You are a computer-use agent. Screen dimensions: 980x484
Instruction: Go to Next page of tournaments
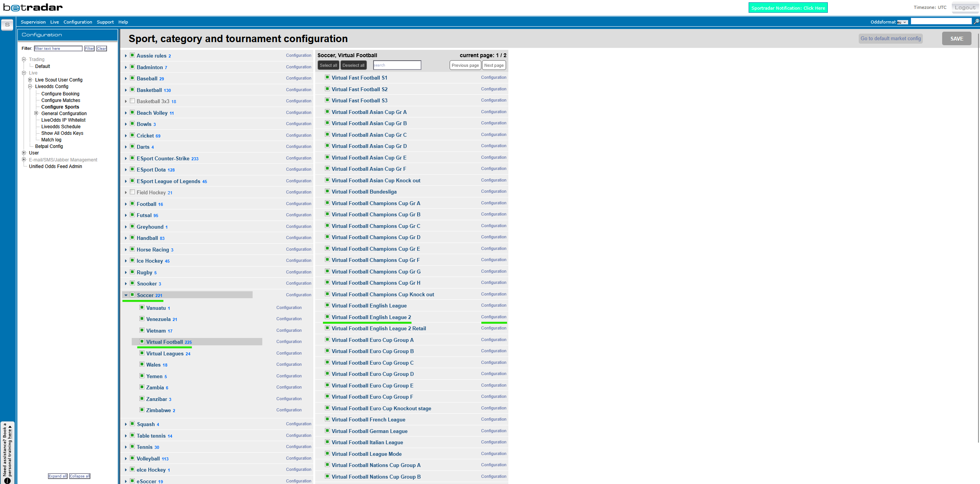pos(494,65)
